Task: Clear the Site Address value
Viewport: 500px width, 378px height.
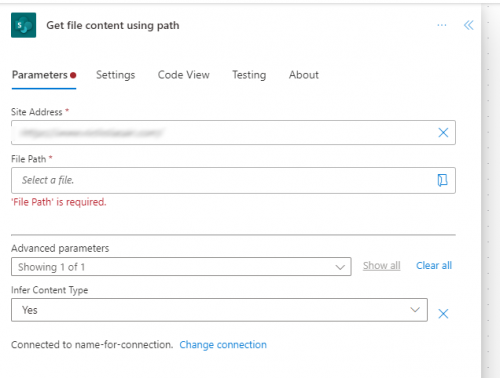Action: [443, 133]
